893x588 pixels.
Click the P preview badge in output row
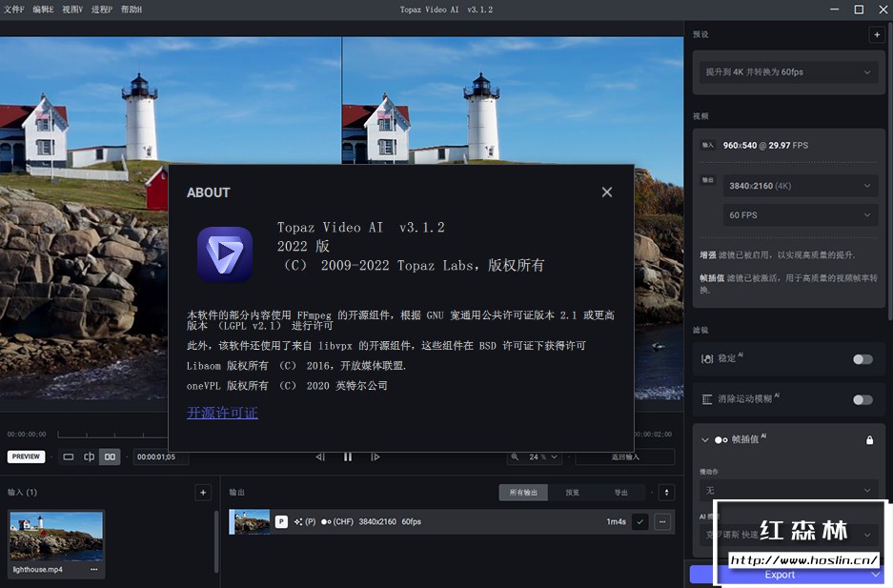point(281,521)
